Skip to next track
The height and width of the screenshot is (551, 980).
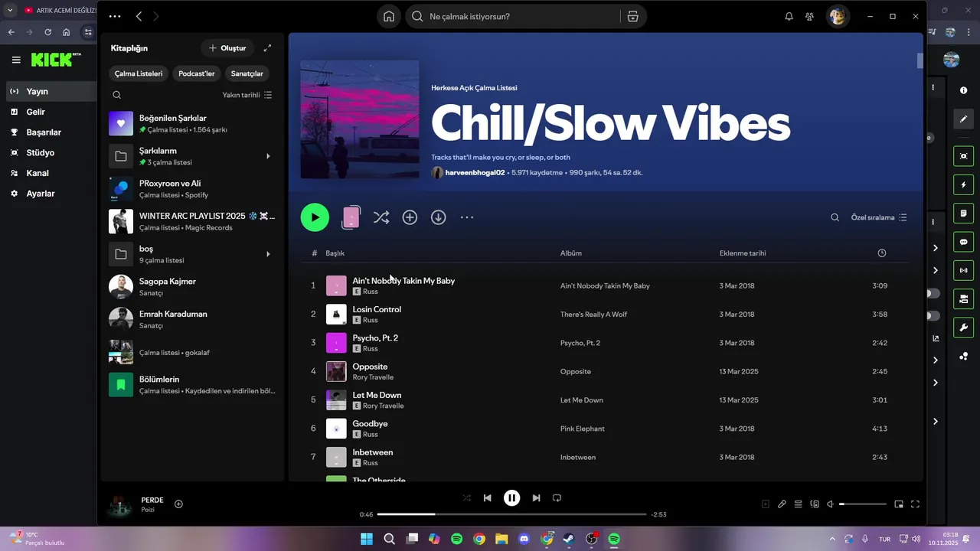click(536, 498)
